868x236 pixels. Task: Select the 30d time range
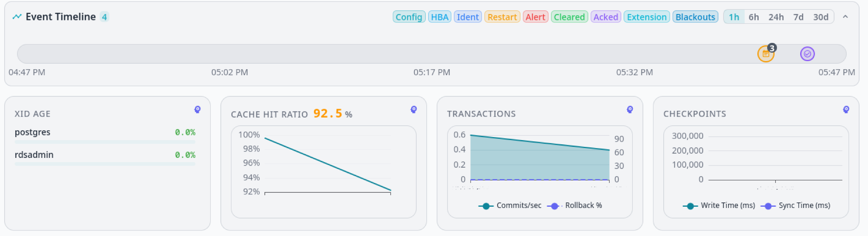pyautogui.click(x=821, y=17)
